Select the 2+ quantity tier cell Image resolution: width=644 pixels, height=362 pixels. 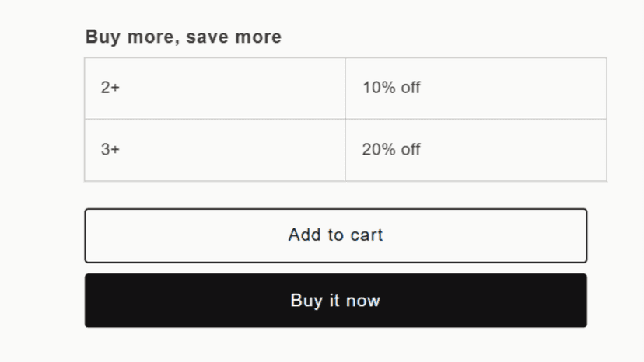215,89
